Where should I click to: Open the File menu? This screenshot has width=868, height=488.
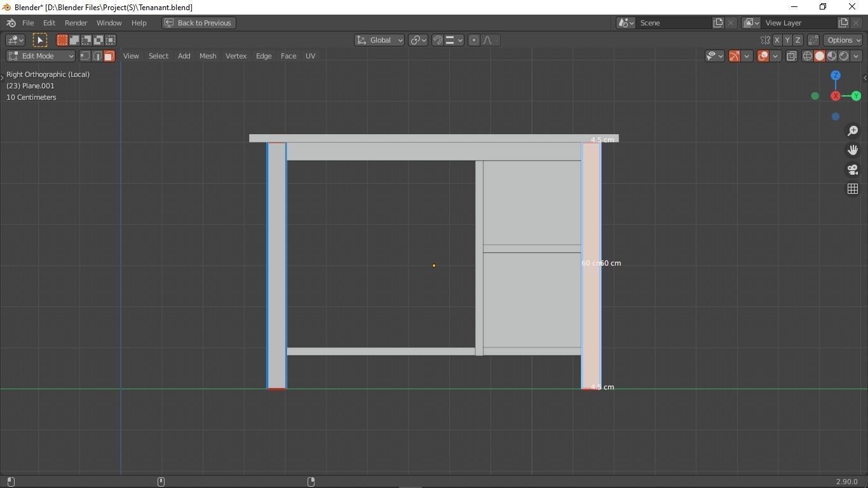[x=28, y=23]
